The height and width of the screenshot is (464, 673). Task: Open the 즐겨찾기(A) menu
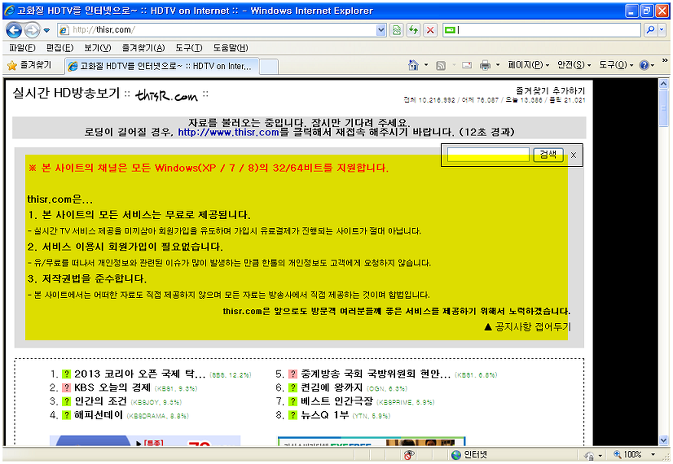(143, 48)
